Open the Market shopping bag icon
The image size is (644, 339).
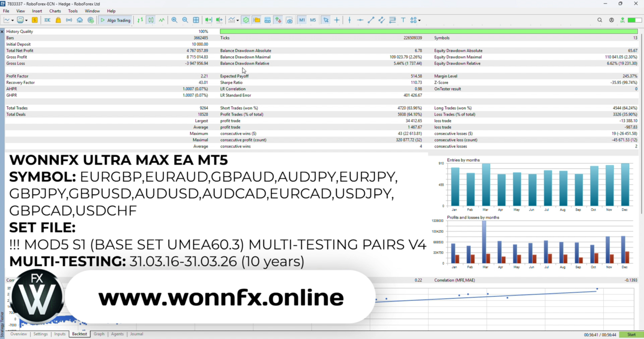click(x=58, y=20)
